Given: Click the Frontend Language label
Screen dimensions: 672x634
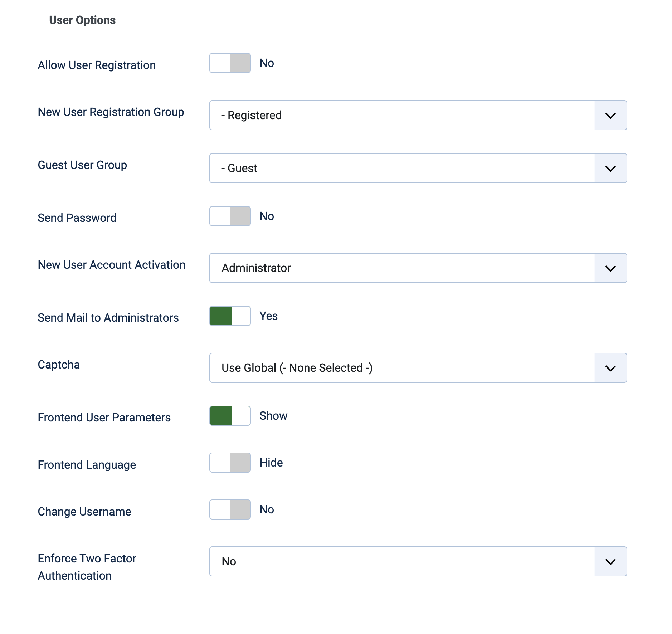Looking at the screenshot, I should tap(87, 465).
